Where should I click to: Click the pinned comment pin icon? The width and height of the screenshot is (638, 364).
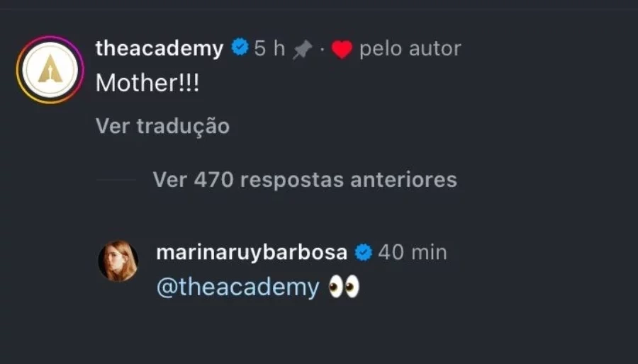(x=302, y=50)
